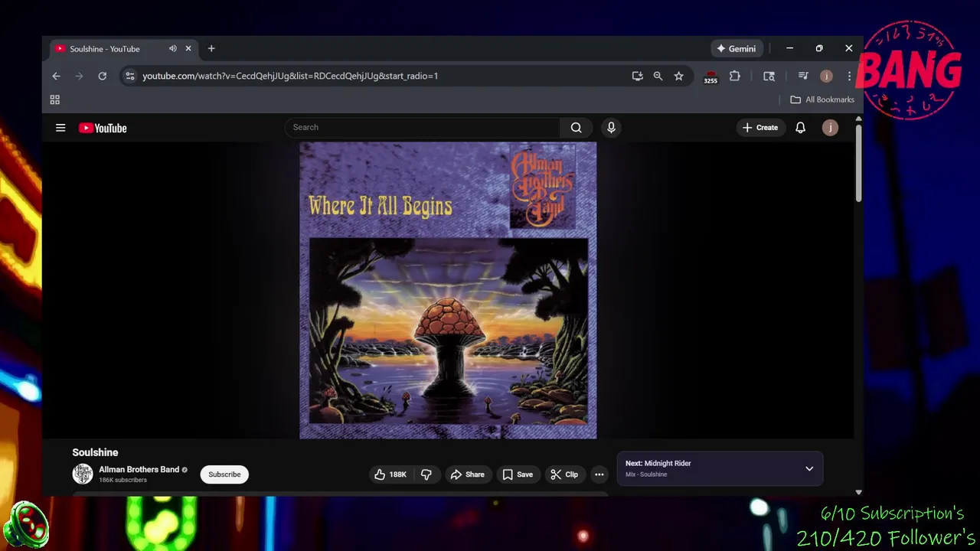Open Chrome profile avatar in toolbar
The height and width of the screenshot is (551, 980).
[x=826, y=76]
